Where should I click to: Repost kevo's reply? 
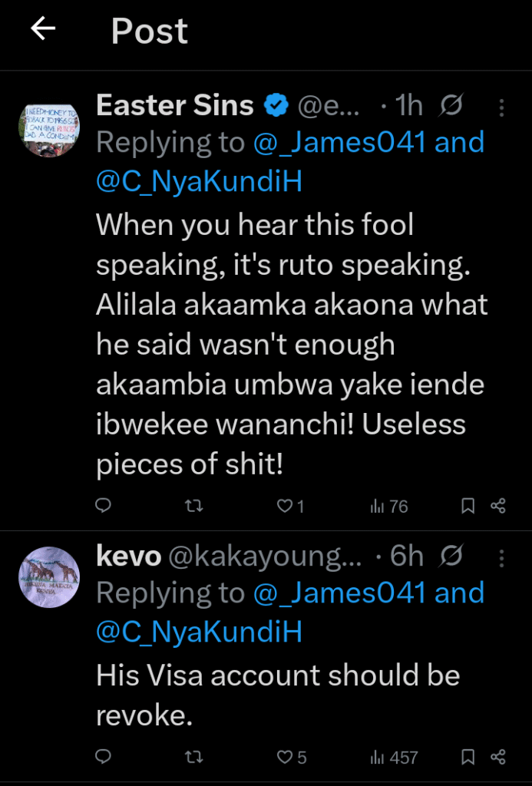[x=195, y=757]
